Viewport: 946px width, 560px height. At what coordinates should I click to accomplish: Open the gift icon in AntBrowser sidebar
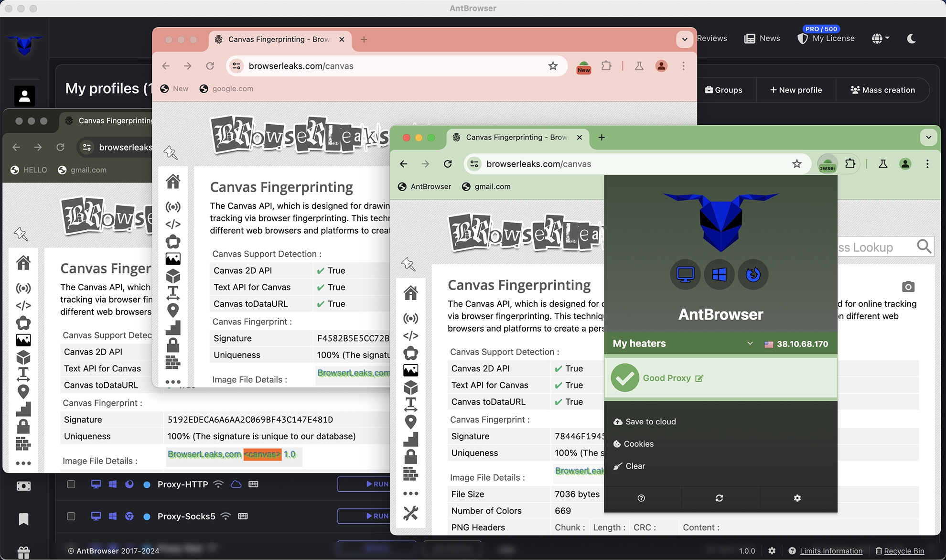pyautogui.click(x=23, y=552)
